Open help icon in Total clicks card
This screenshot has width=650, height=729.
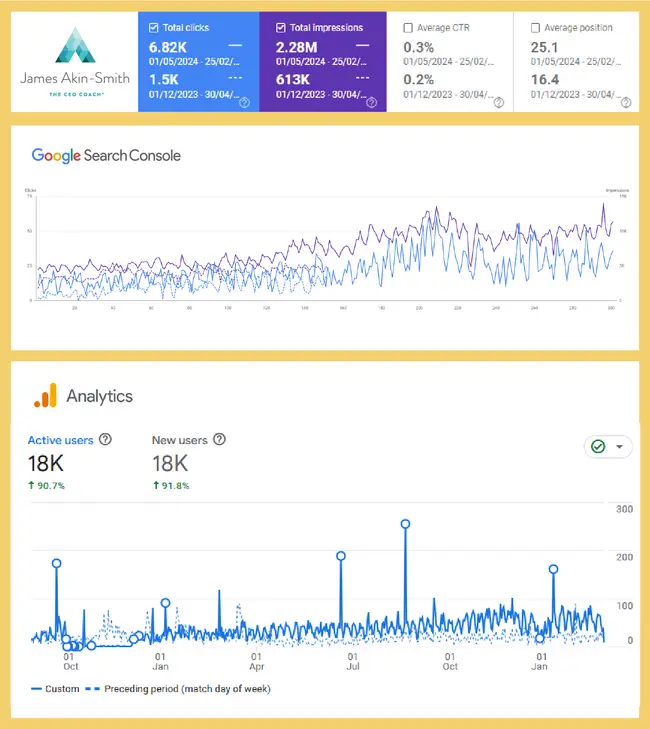244,103
